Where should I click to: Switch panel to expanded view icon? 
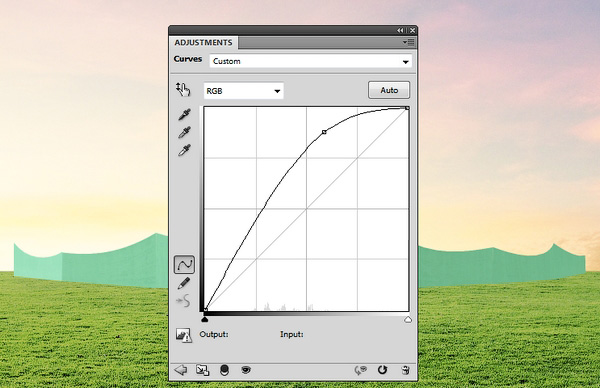coord(202,370)
